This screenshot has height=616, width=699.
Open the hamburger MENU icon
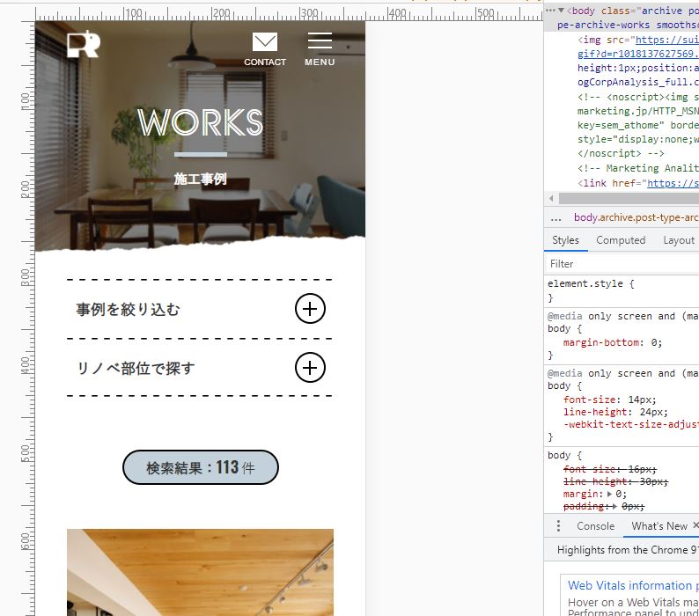point(320,40)
